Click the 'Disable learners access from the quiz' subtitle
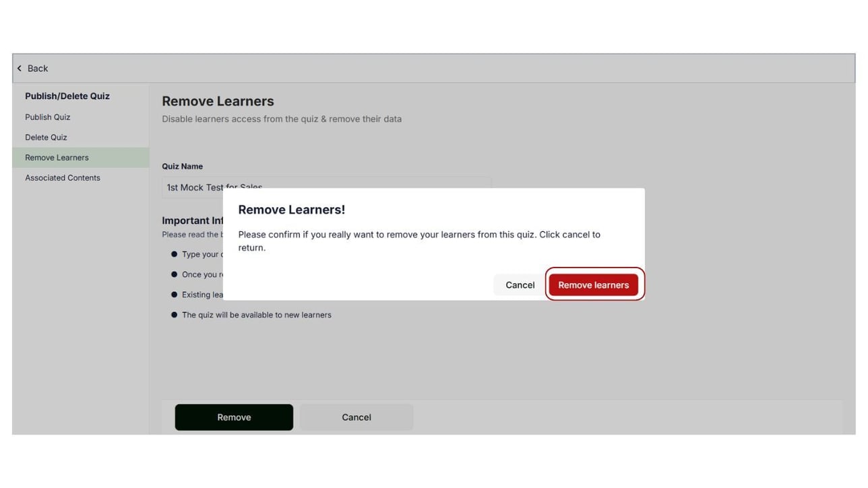The image size is (868, 488). [282, 119]
